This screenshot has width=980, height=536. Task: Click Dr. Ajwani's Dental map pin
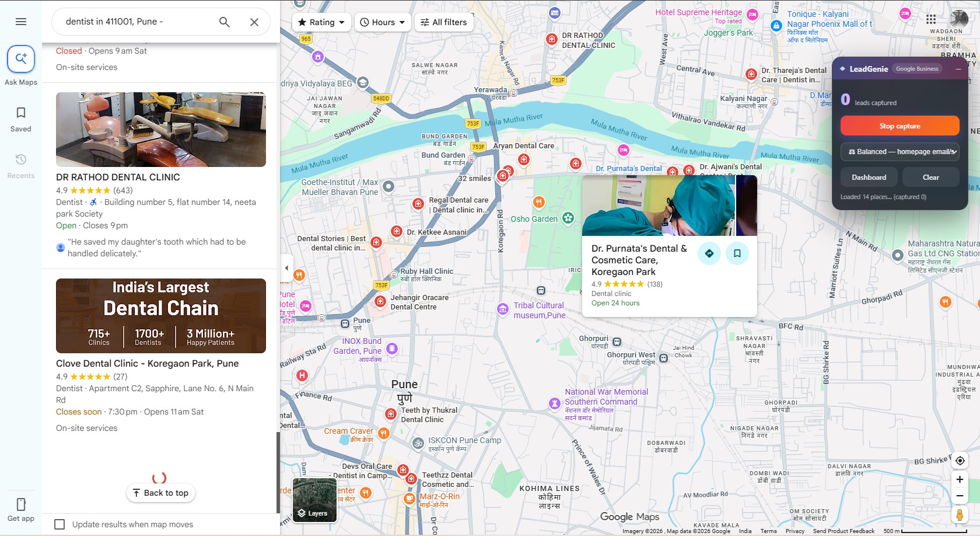tap(689, 170)
